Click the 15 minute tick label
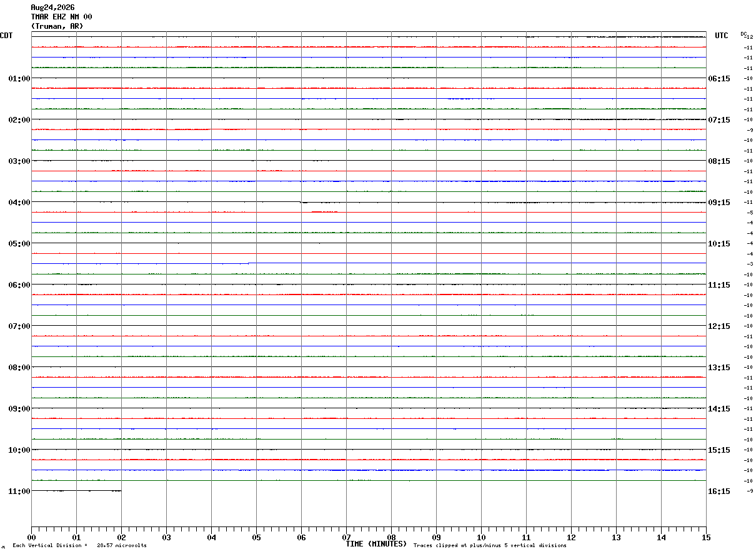 pyautogui.click(x=706, y=537)
